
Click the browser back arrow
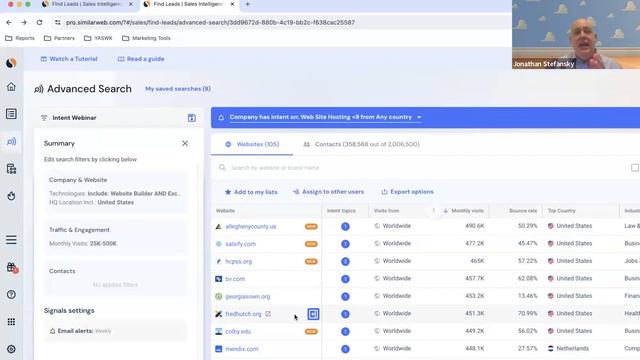coord(9,22)
